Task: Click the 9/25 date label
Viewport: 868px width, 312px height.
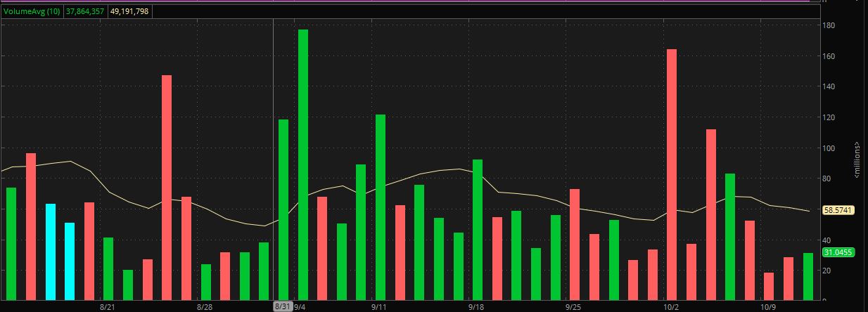Action: pyautogui.click(x=573, y=307)
